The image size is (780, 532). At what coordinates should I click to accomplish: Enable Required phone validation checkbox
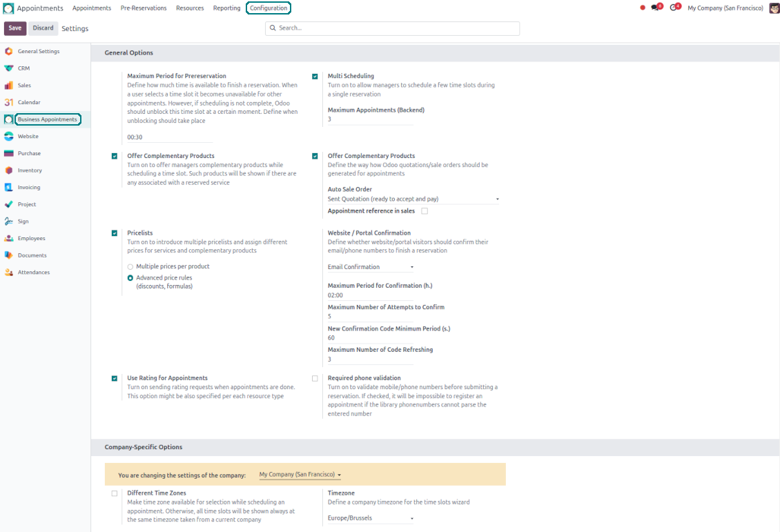coord(315,379)
